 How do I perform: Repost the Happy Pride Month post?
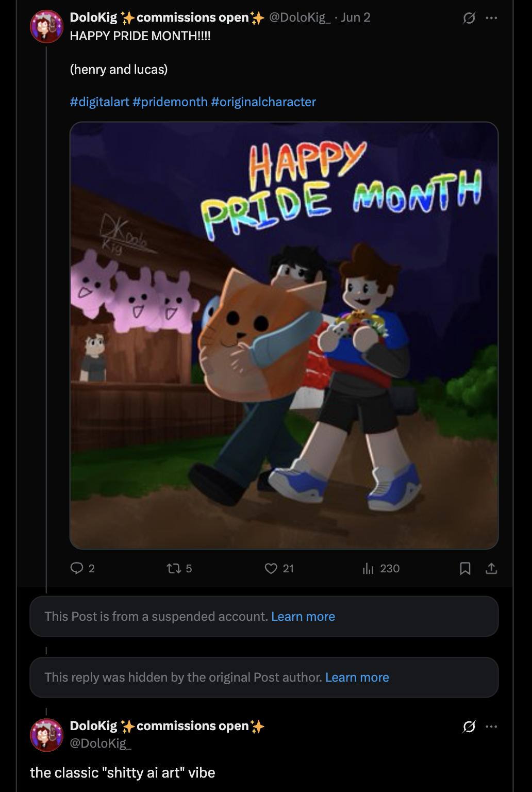(173, 568)
